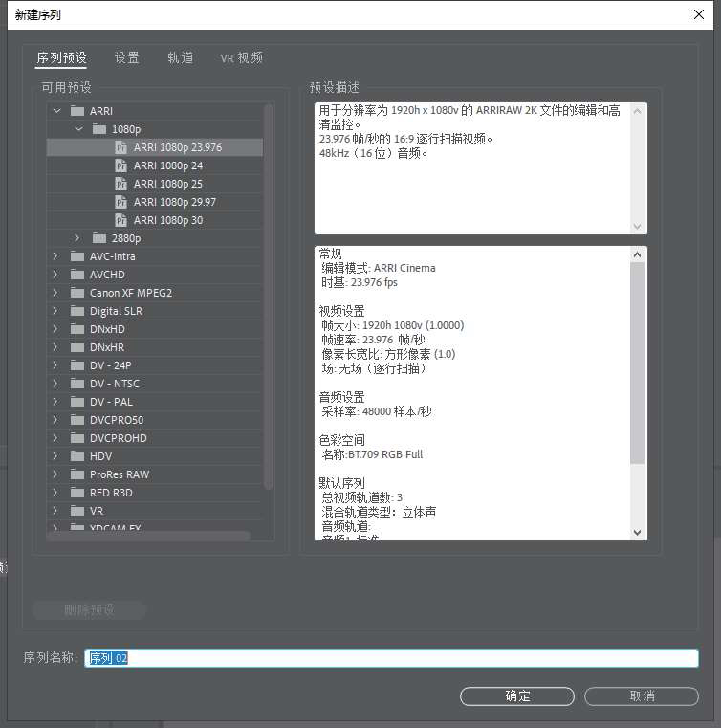The image size is (721, 728).
Task: Click the preset tree vertical scrollbar
Action: click(x=268, y=298)
